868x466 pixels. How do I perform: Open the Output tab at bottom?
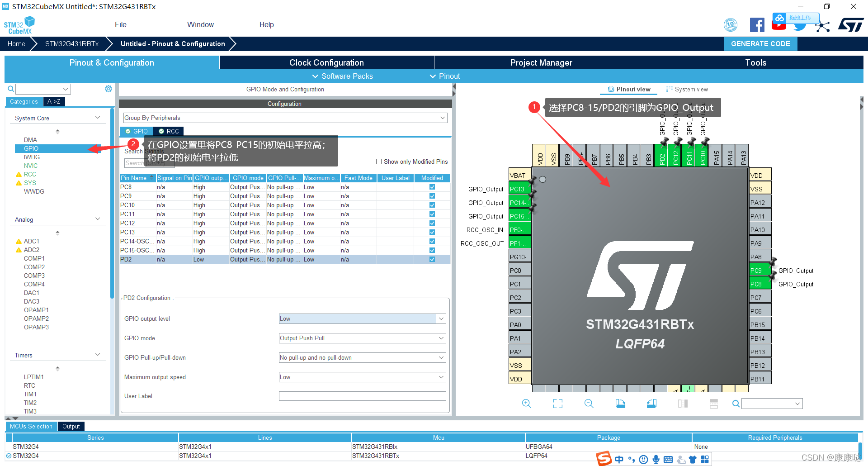tap(71, 426)
